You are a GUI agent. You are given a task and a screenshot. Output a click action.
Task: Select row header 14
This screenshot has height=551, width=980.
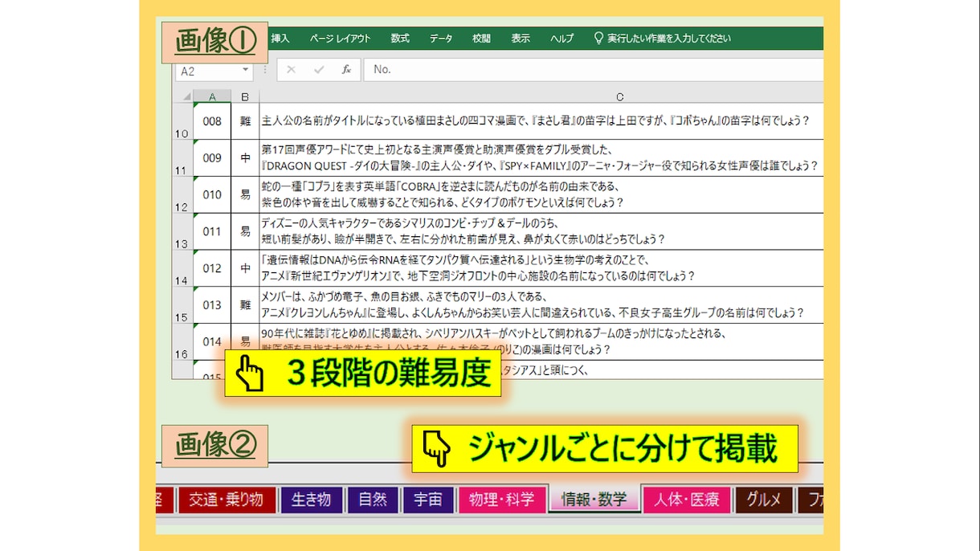pyautogui.click(x=183, y=268)
